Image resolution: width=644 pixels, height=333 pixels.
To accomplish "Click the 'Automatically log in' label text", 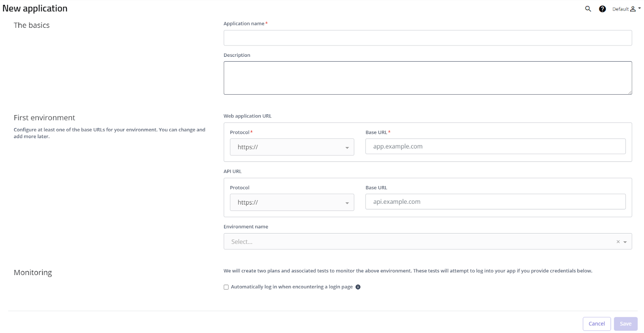I will [x=291, y=287].
